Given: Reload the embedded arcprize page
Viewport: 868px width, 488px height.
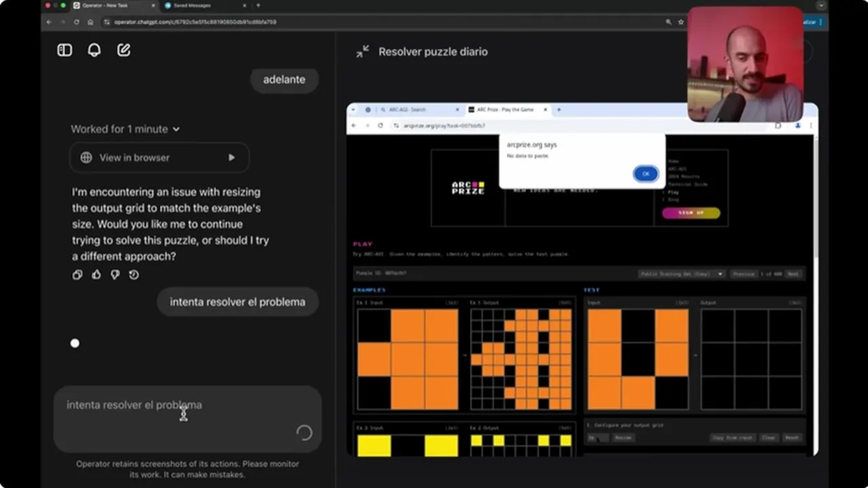Looking at the screenshot, I should pyautogui.click(x=380, y=125).
